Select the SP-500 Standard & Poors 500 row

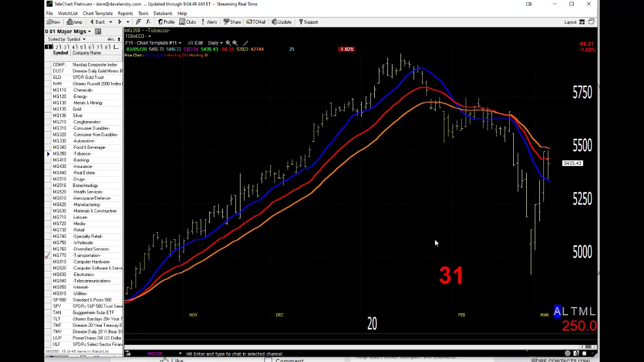(x=84, y=300)
